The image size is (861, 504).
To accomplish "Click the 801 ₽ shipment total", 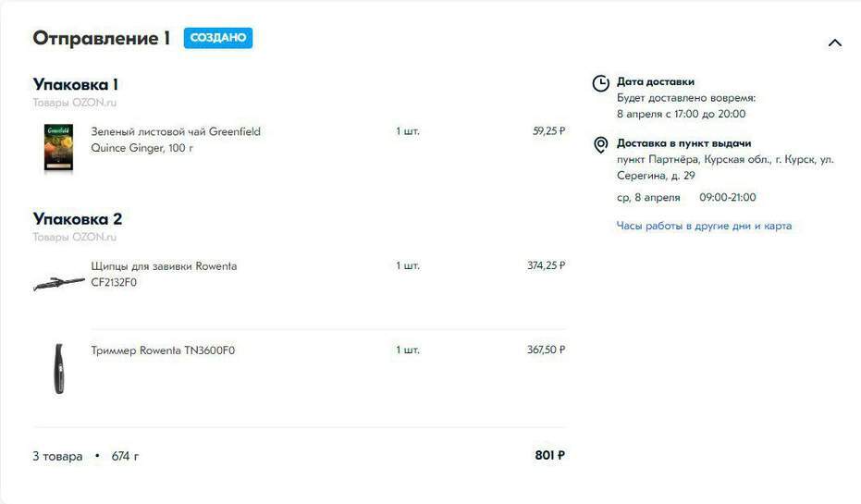I will pyautogui.click(x=549, y=455).
